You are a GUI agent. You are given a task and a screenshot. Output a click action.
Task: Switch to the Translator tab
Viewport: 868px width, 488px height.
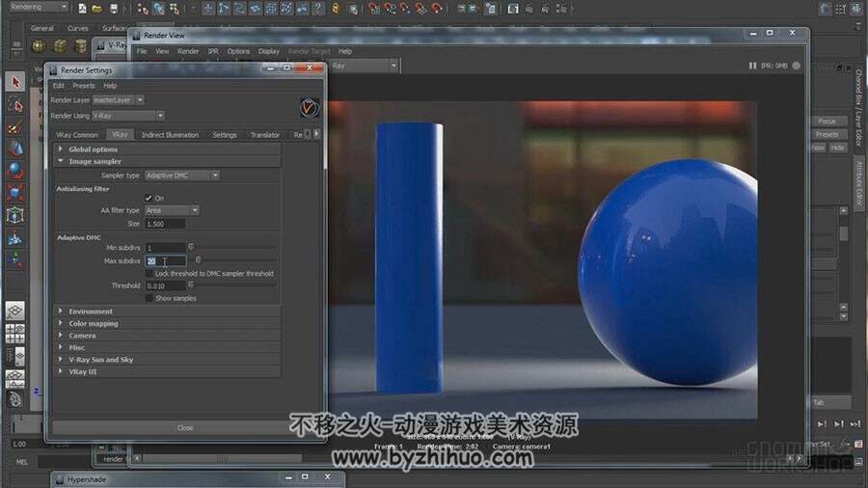point(264,135)
